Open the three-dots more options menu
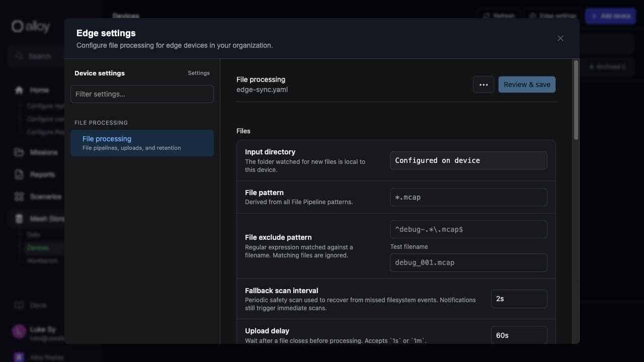Image resolution: width=644 pixels, height=362 pixels. (484, 84)
